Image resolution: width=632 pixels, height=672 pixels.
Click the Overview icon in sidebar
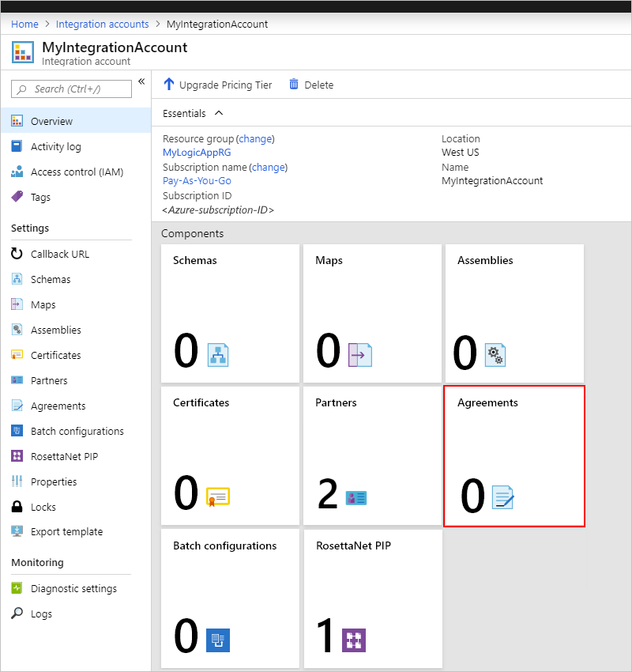coord(17,121)
